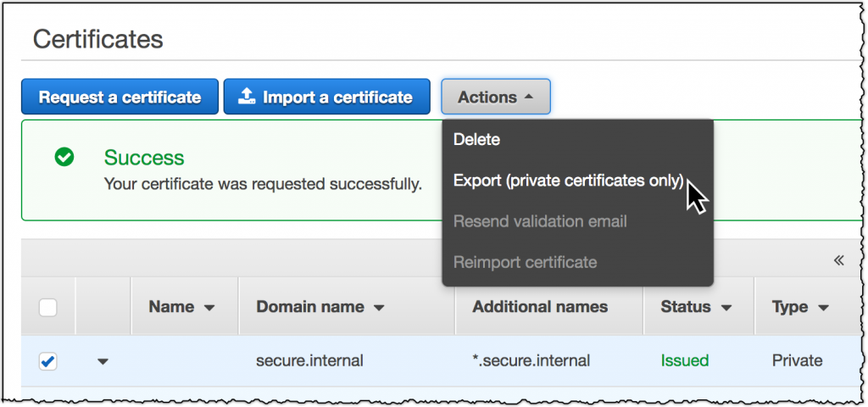This screenshot has height=407, width=868.
Task: Uncheck the secure.internal row checkbox
Action: point(48,361)
